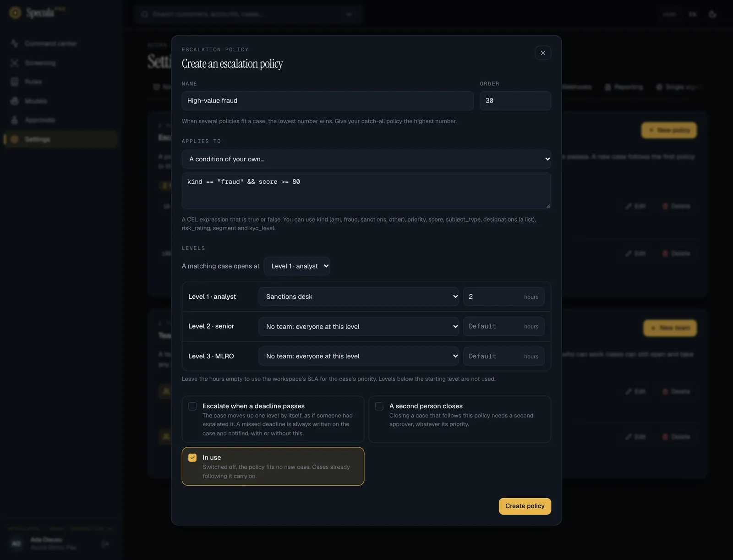Toggle the theme icon in the top bar
The width and height of the screenshot is (733, 560).
point(712,14)
